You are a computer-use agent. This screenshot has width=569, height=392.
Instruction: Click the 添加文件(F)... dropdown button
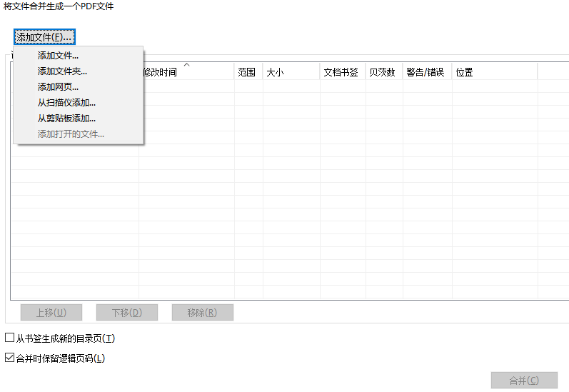(x=44, y=37)
